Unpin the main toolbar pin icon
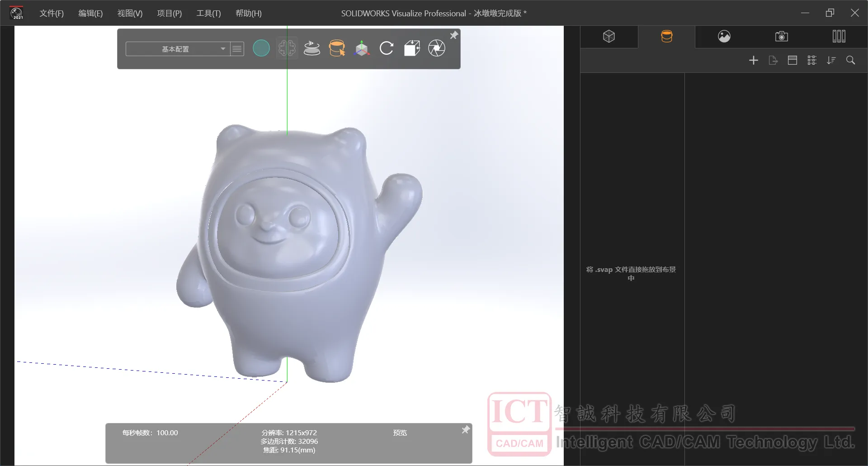Viewport: 868px width, 466px height. (x=454, y=35)
